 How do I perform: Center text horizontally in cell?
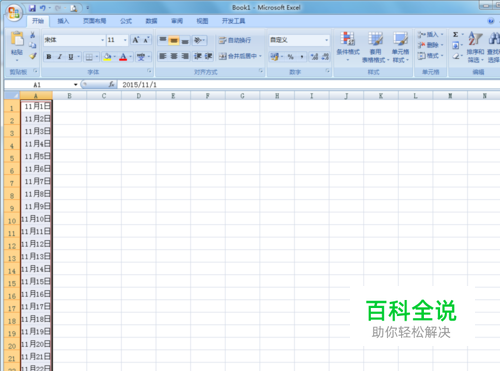click(x=174, y=56)
